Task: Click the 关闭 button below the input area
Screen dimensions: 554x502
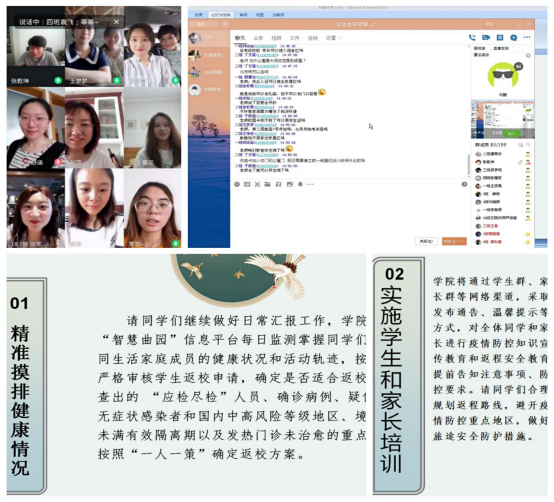Action: (x=426, y=241)
